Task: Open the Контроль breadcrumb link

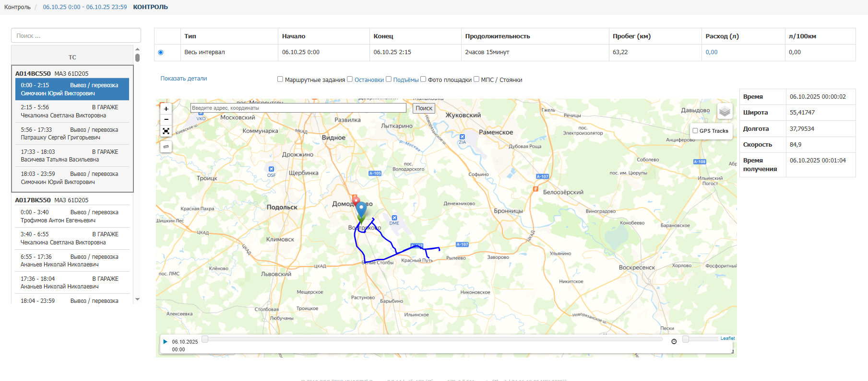Action: coord(17,7)
